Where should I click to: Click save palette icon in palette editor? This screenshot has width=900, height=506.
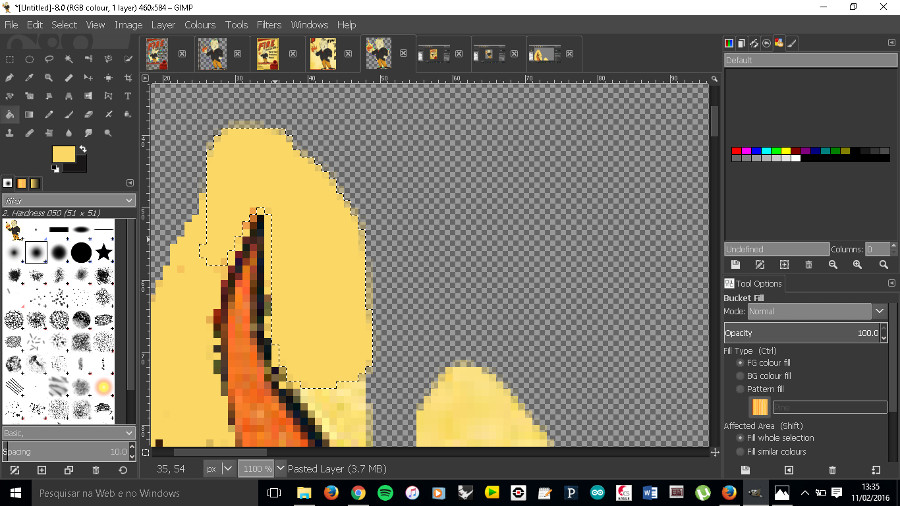click(735, 264)
